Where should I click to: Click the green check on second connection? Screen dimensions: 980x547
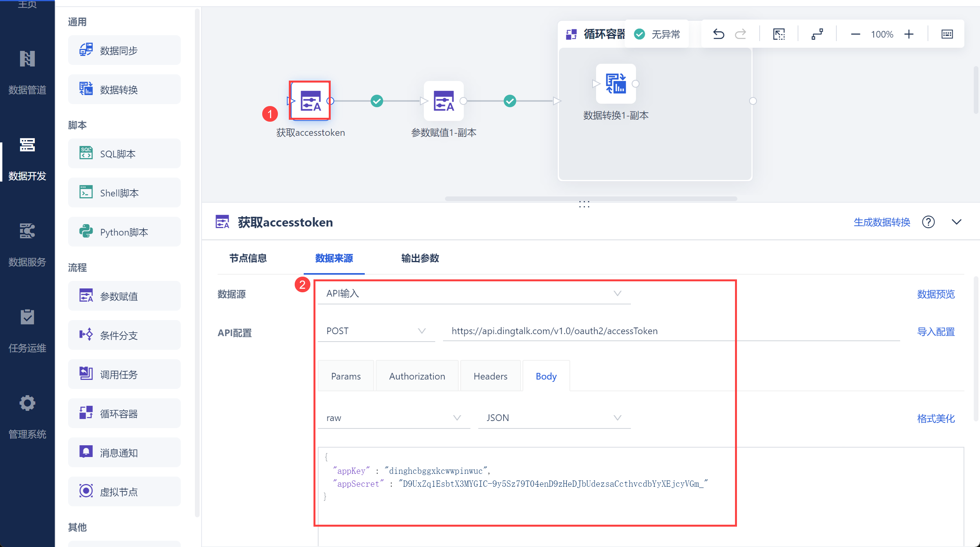point(510,101)
